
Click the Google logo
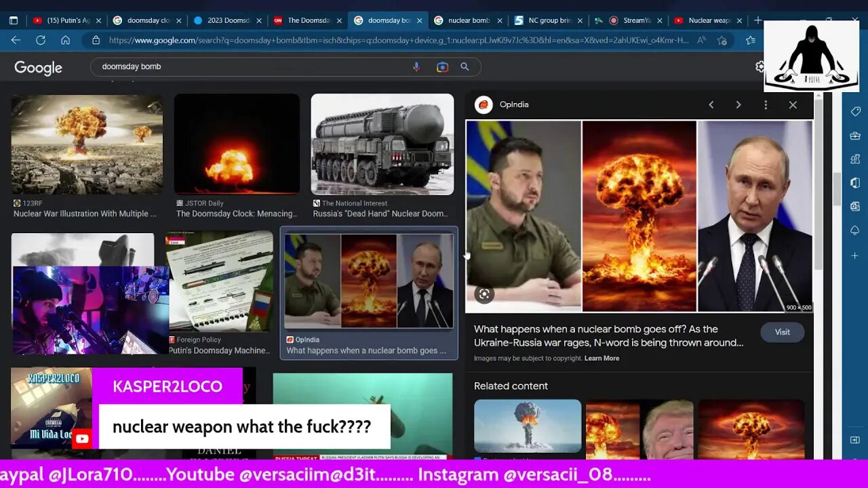[x=38, y=68]
